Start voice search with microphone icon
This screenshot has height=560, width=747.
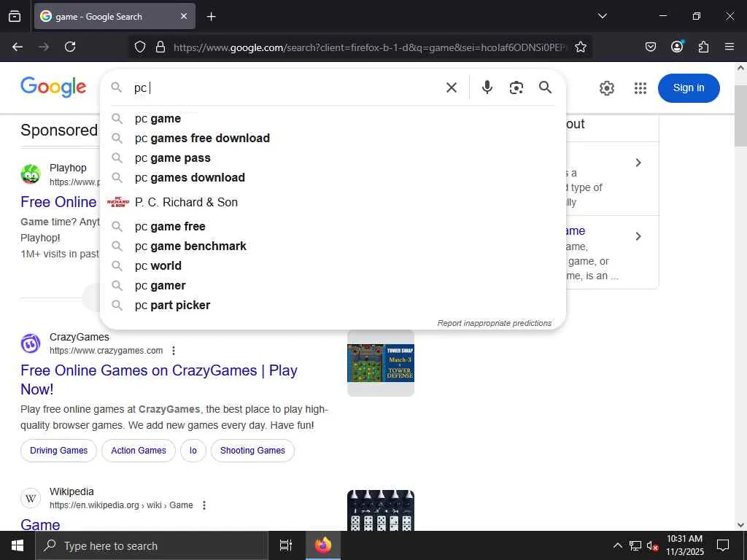pos(487,87)
